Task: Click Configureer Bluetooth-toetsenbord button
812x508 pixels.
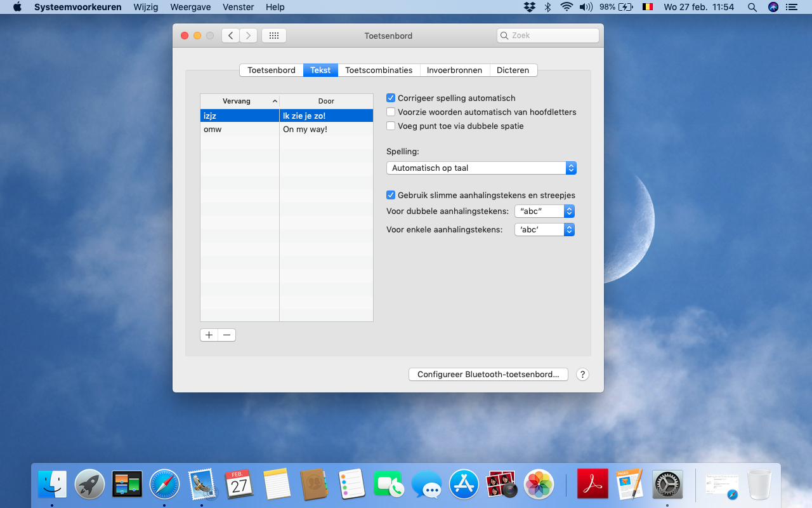Action: (x=488, y=375)
